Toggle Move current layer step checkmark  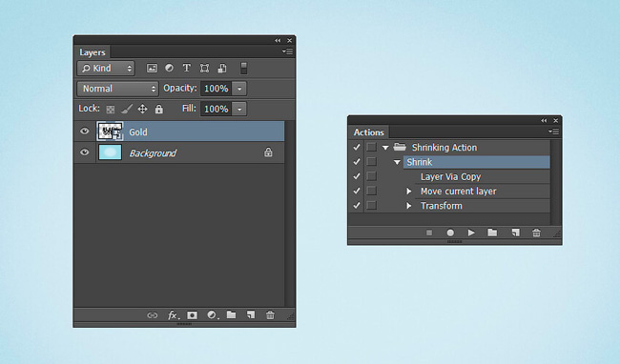(357, 192)
